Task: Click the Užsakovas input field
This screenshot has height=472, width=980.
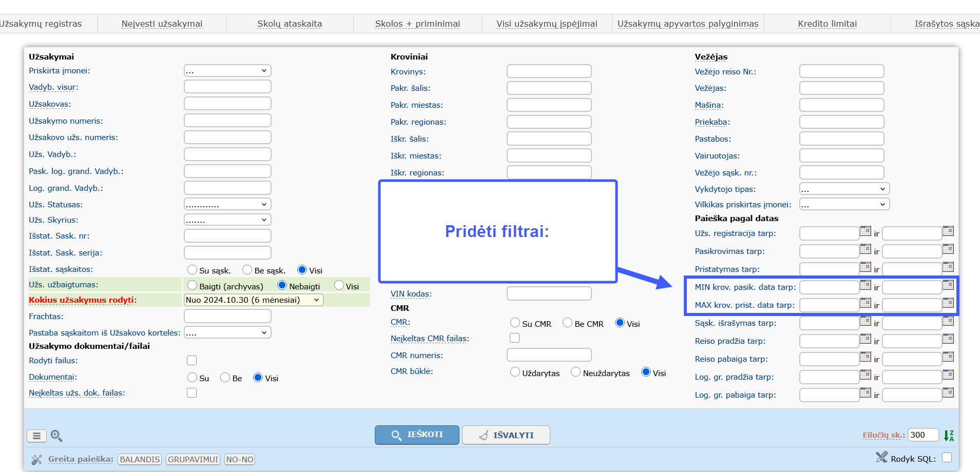Action: coord(227,104)
